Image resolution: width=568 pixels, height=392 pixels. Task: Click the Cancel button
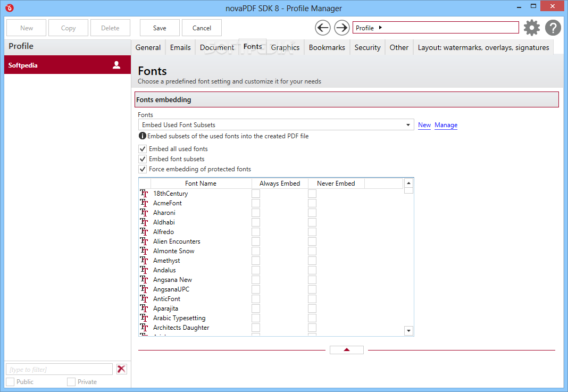click(x=202, y=28)
